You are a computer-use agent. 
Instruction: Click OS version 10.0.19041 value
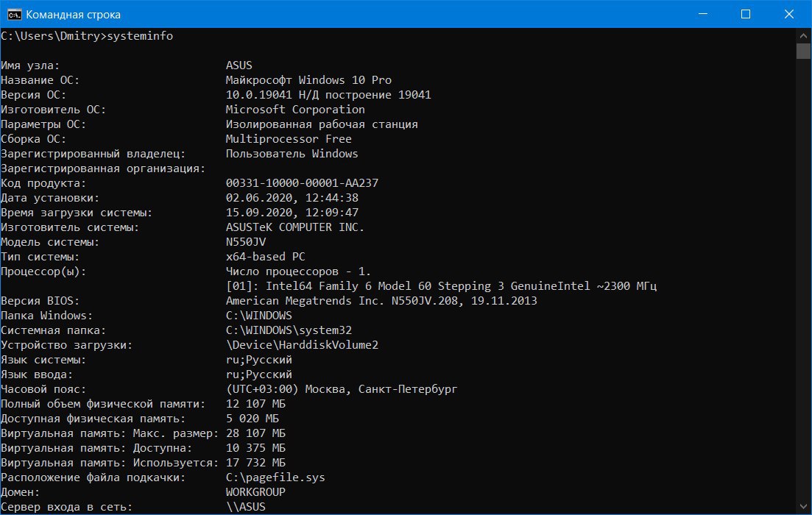tap(328, 95)
